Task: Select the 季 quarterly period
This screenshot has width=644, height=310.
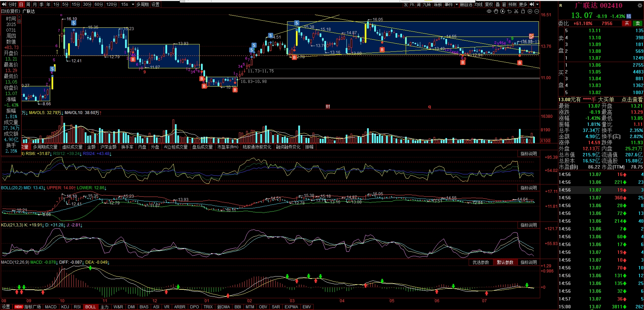Action: tap(42, 4)
